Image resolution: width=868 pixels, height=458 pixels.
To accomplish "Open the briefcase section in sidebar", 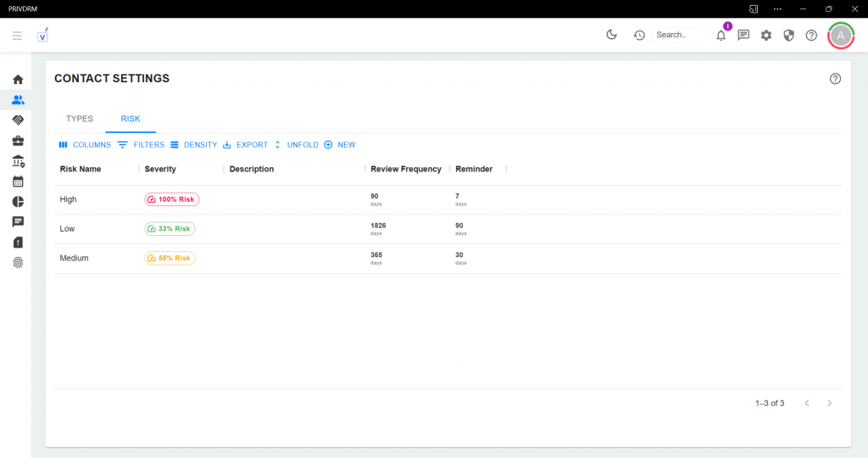I will (18, 141).
